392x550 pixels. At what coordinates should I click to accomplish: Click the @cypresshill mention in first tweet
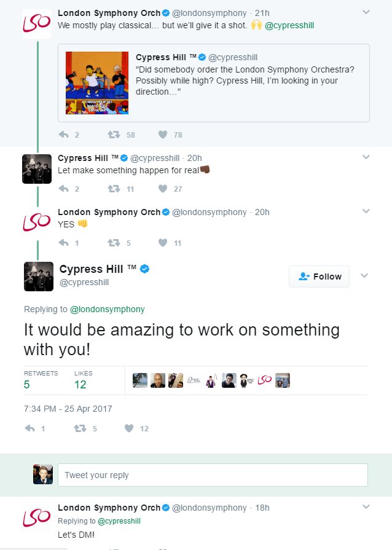[x=291, y=26]
